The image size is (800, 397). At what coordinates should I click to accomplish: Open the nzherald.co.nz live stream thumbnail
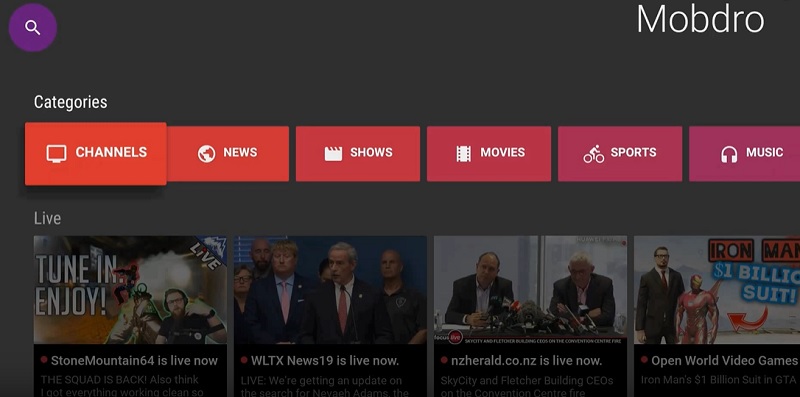point(531,290)
